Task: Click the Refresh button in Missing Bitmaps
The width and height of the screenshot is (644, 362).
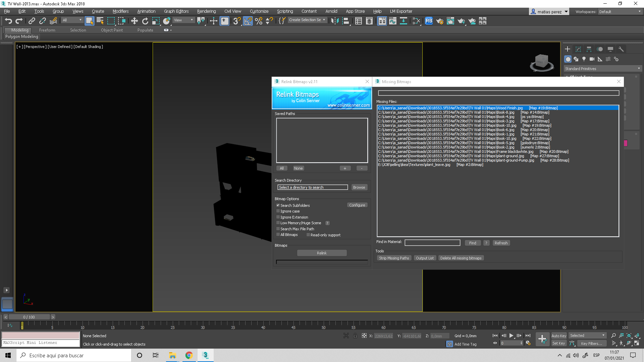Action: point(501,243)
